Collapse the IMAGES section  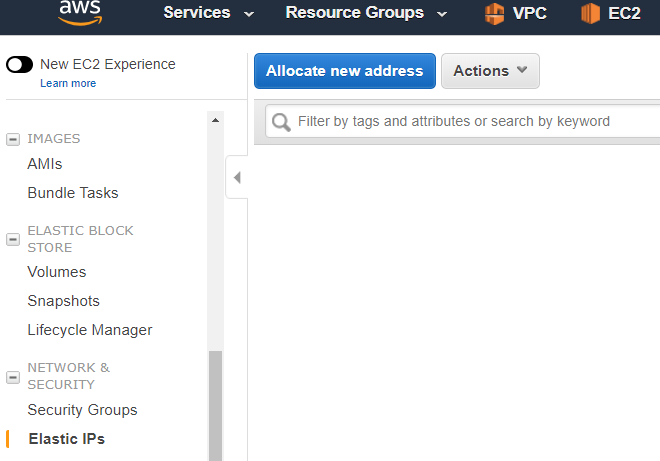[x=13, y=139]
